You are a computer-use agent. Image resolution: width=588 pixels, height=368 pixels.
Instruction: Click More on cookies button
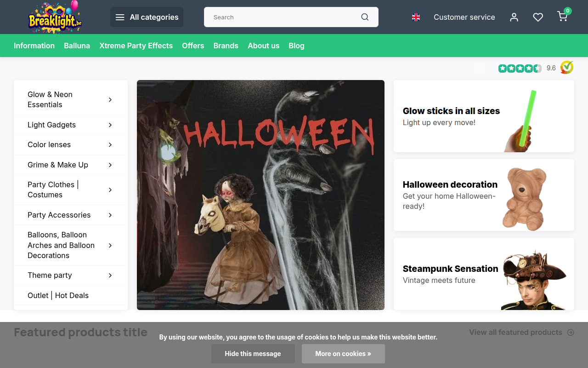tap(343, 354)
